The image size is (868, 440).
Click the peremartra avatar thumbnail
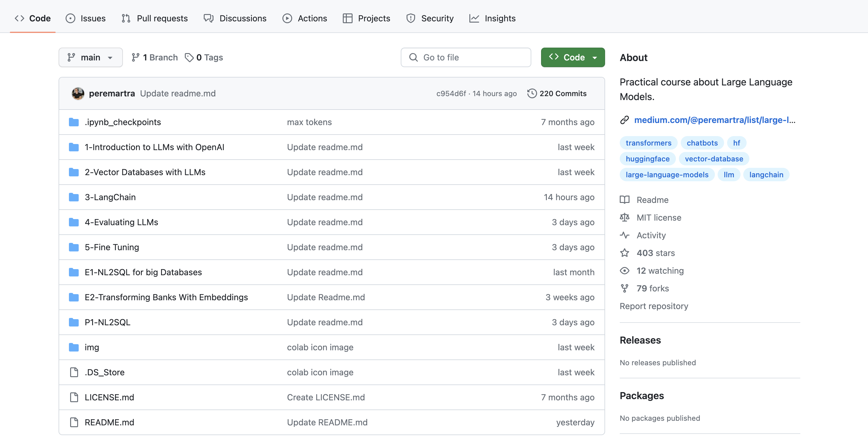tap(78, 93)
